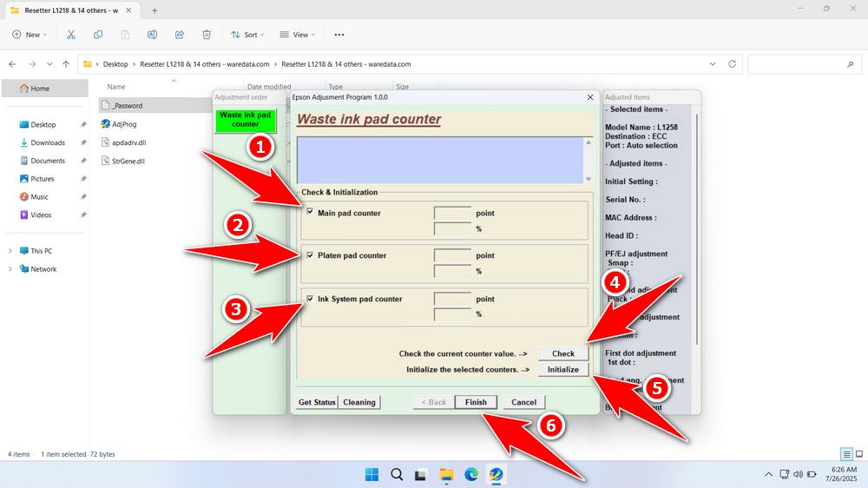The width and height of the screenshot is (868, 488).
Task: Open the See more ellipsis menu
Action: 339,35
